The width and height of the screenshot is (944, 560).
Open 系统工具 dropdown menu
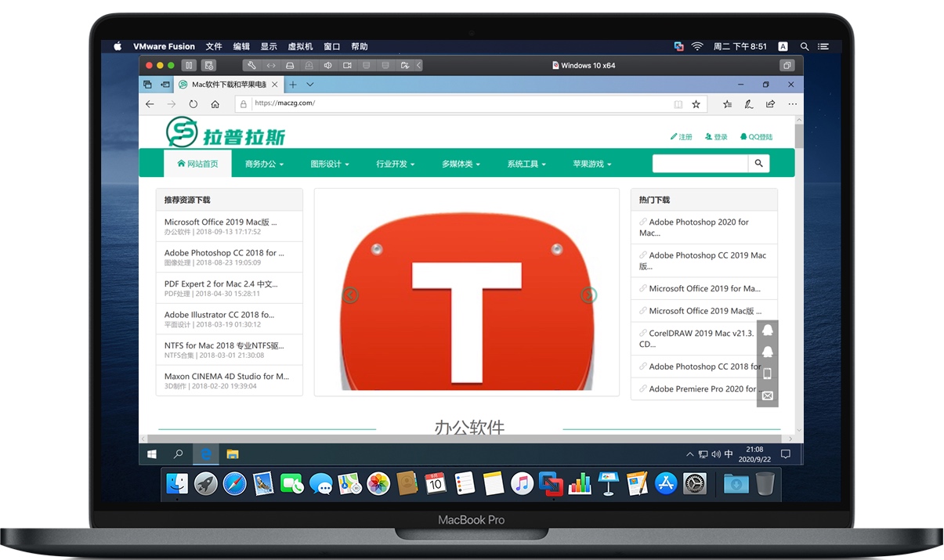click(x=526, y=164)
